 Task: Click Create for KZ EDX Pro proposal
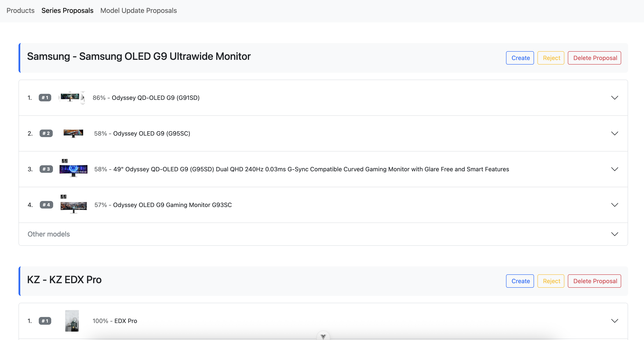pos(520,281)
